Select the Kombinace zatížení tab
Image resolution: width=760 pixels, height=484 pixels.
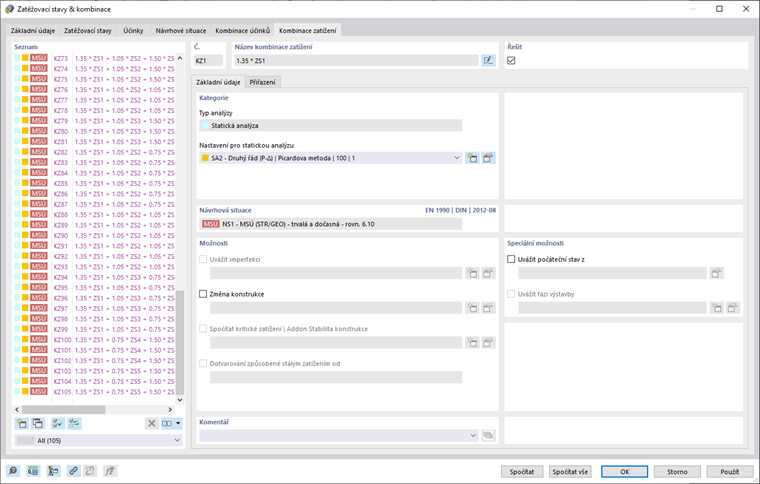coord(308,30)
